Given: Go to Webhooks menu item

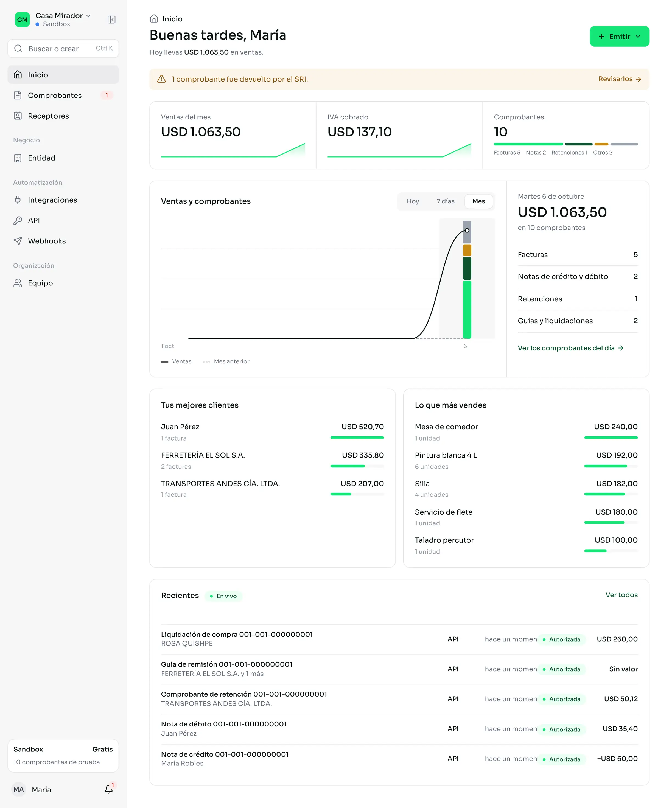Looking at the screenshot, I should pyautogui.click(x=63, y=241).
